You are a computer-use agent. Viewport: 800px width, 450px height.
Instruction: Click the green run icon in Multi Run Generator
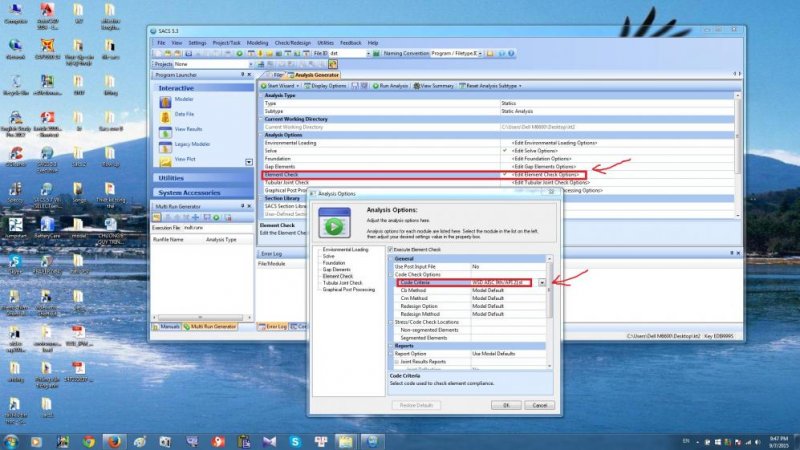(x=216, y=217)
